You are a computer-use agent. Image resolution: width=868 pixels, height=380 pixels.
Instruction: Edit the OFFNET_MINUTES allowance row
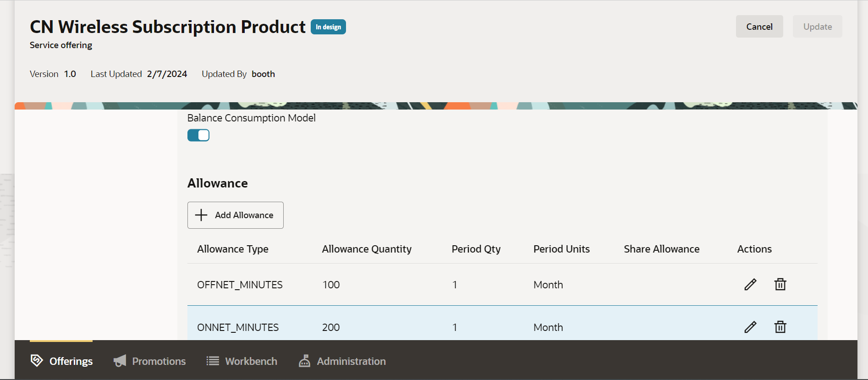click(750, 285)
